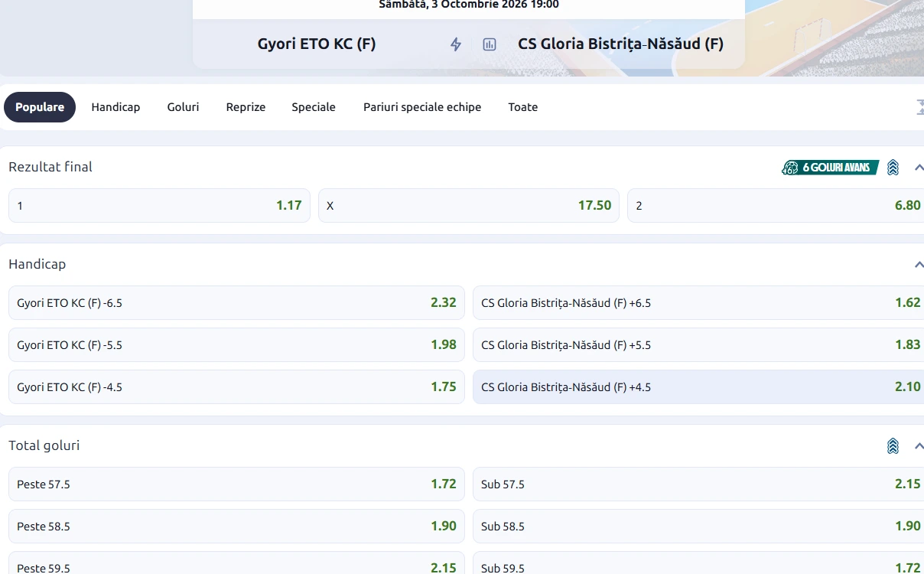
Task: Pick Sub 59.5 at 1.72
Action: [698, 563]
